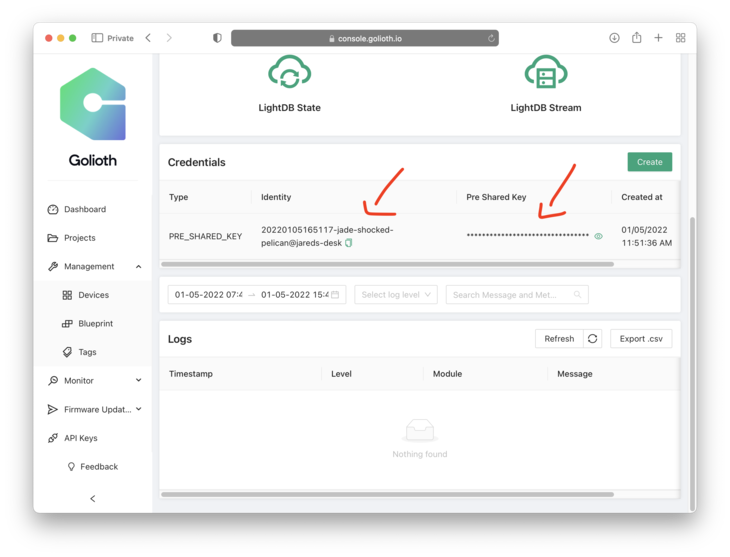The height and width of the screenshot is (557, 730).
Task: Click the circular refresh icon in Logs
Action: (592, 339)
